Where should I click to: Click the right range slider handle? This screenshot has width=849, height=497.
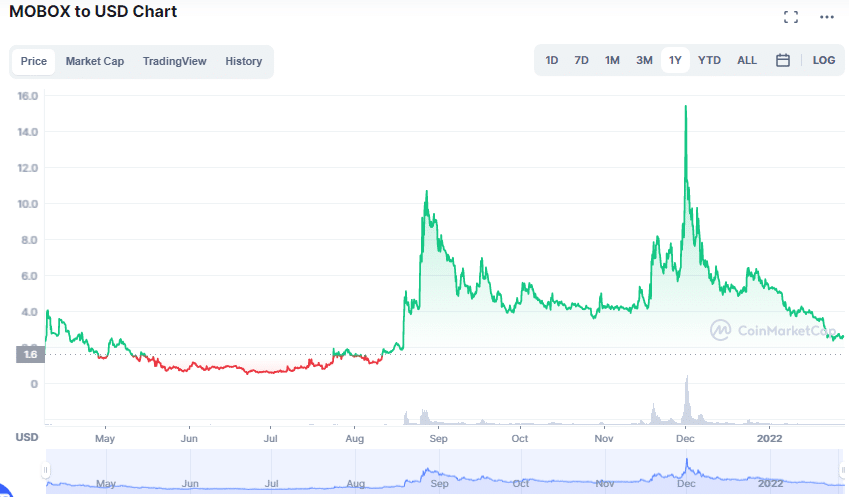point(843,470)
